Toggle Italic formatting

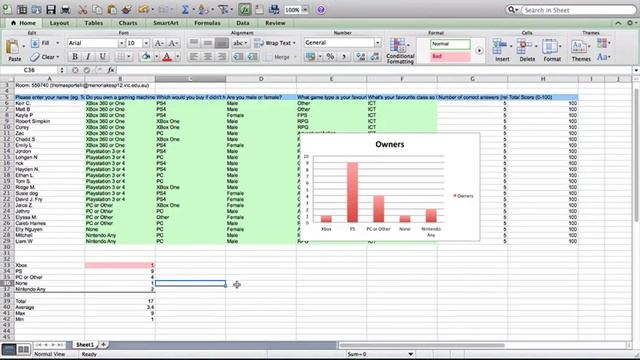point(88,56)
